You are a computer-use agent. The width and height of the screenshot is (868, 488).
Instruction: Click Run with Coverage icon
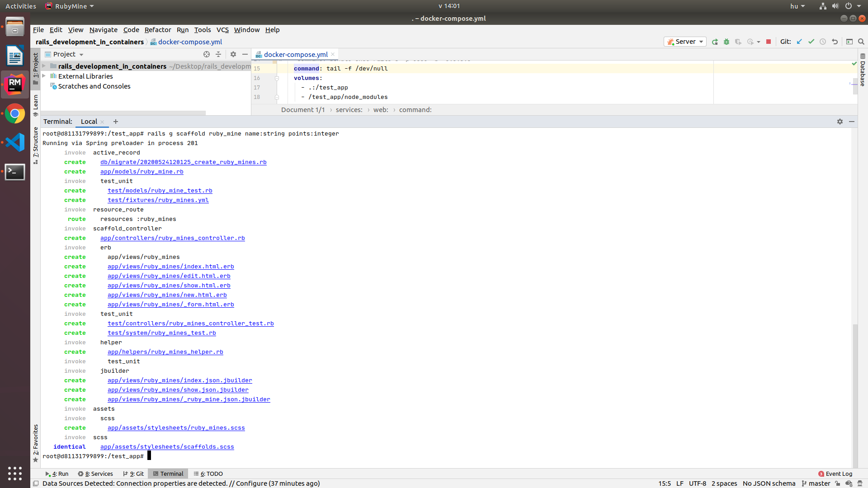click(738, 42)
